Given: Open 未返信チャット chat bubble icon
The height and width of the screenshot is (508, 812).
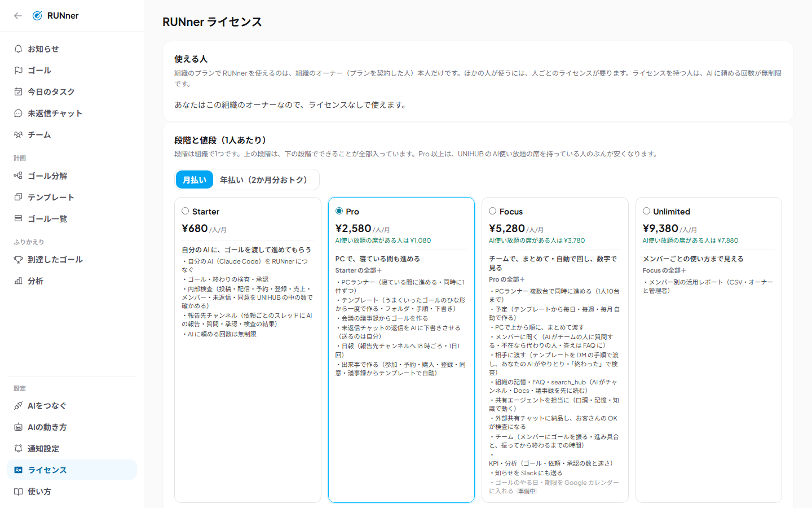Looking at the screenshot, I should [x=18, y=113].
